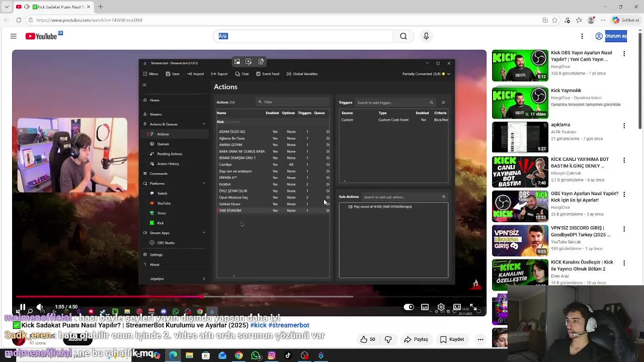Image resolution: width=644 pixels, height=362 pixels.
Task: Click the Paylaş share button
Action: 416,339
